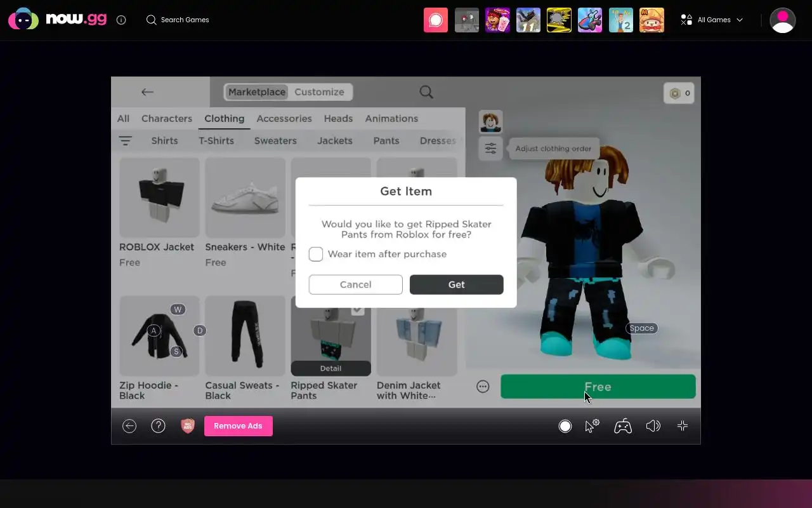Screen dimensions: 812x508
Task: Click the back arrow in bottom toolbar
Action: (x=129, y=426)
